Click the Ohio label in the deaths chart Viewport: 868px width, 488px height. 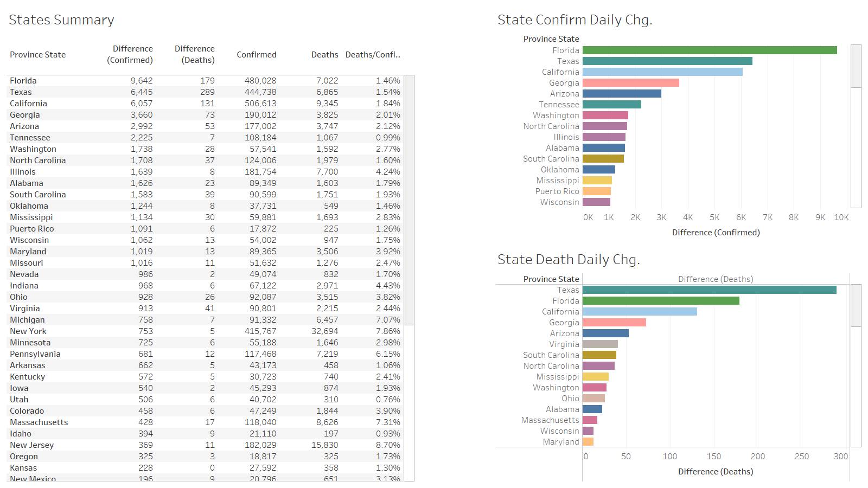570,399
